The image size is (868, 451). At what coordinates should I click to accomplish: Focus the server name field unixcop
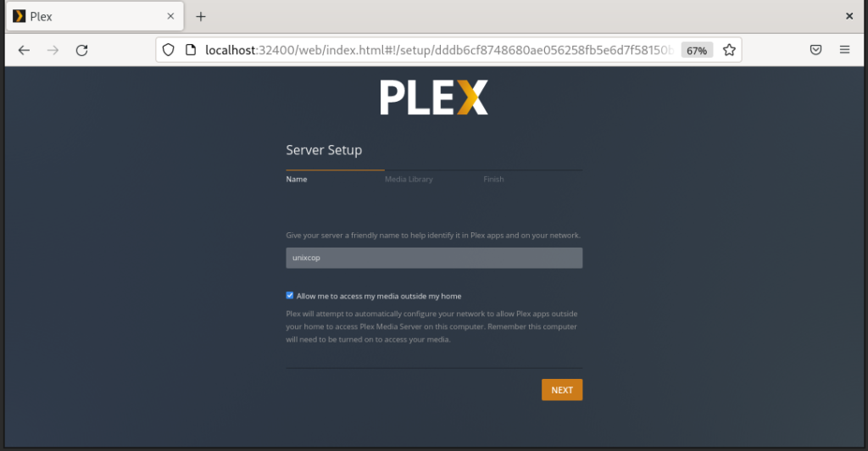point(434,258)
